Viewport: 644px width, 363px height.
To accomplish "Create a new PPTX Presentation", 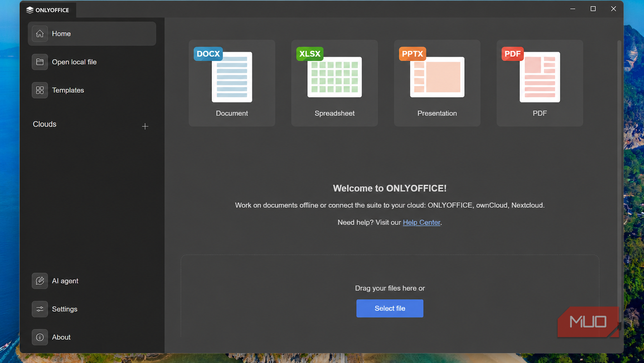I will (437, 83).
